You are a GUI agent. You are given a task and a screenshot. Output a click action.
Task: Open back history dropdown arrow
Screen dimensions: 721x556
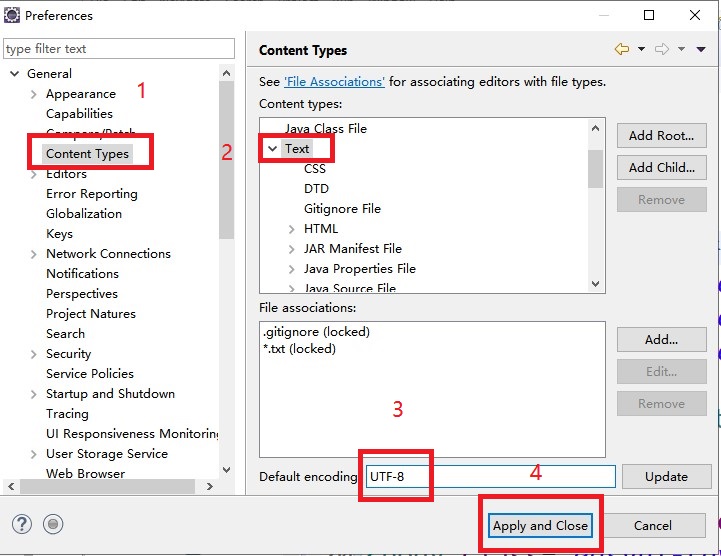(x=641, y=49)
